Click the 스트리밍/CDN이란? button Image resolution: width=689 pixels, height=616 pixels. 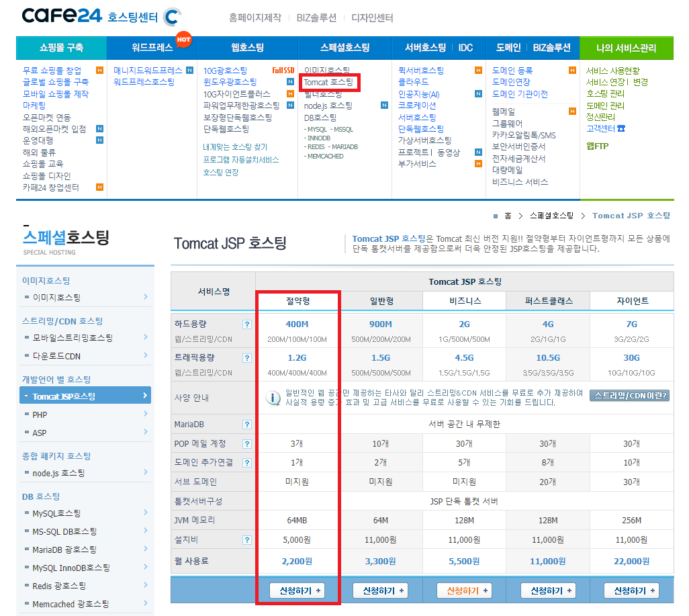[630, 396]
